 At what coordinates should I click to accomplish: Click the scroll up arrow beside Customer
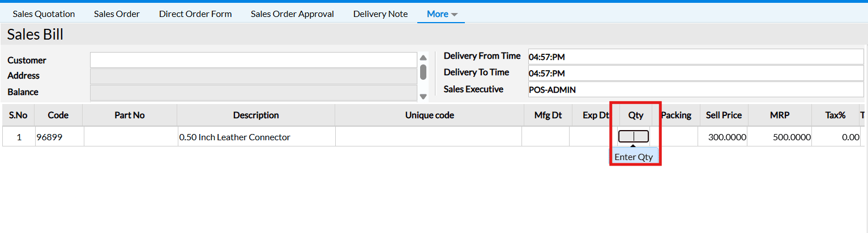(x=423, y=58)
